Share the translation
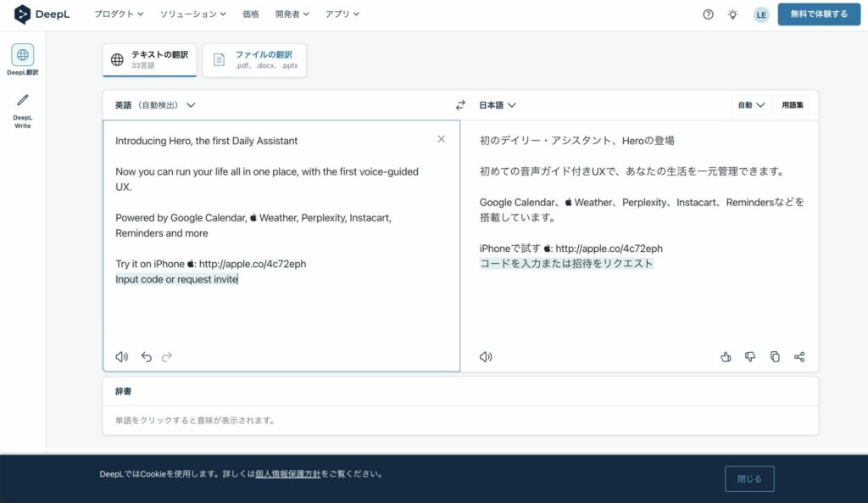 click(x=799, y=356)
